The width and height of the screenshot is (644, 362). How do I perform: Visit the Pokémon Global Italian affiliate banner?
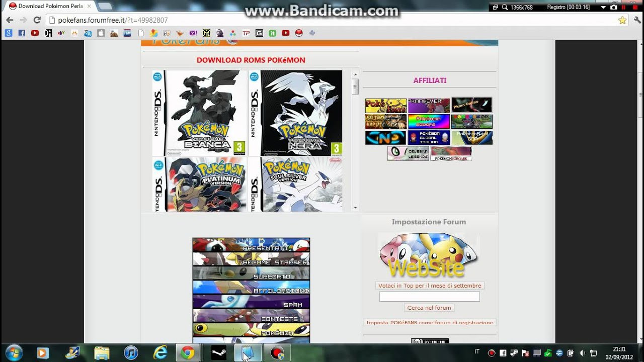[x=429, y=138]
